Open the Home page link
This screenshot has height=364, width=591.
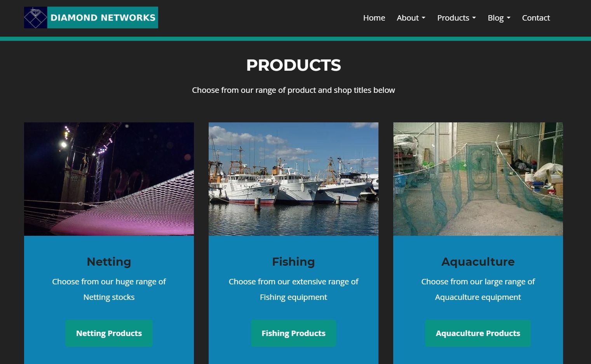(x=374, y=18)
